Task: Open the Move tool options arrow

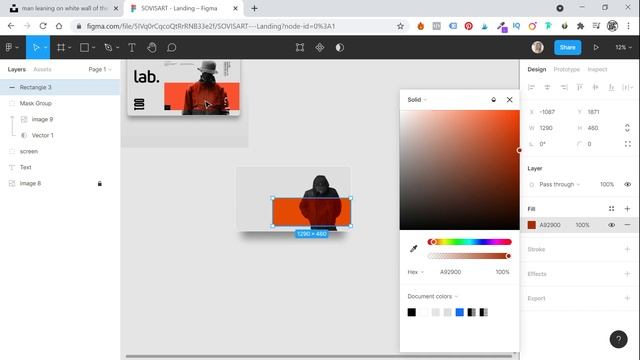Action: tap(45, 47)
